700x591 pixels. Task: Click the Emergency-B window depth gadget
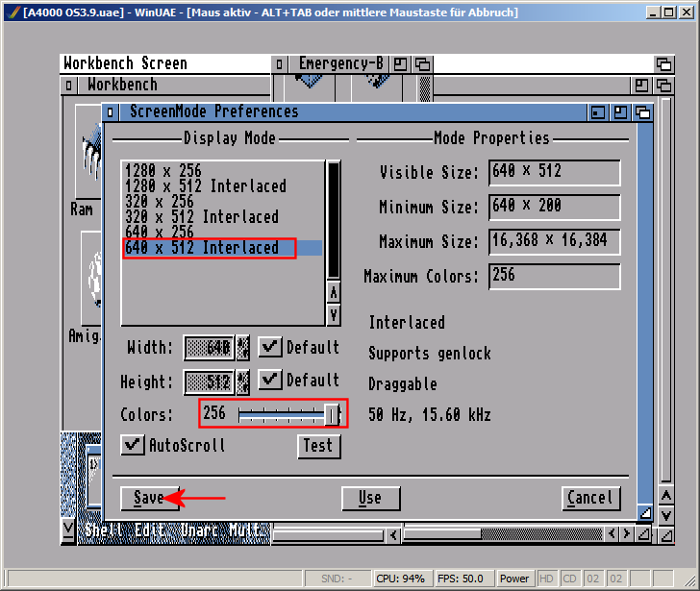[x=422, y=64]
